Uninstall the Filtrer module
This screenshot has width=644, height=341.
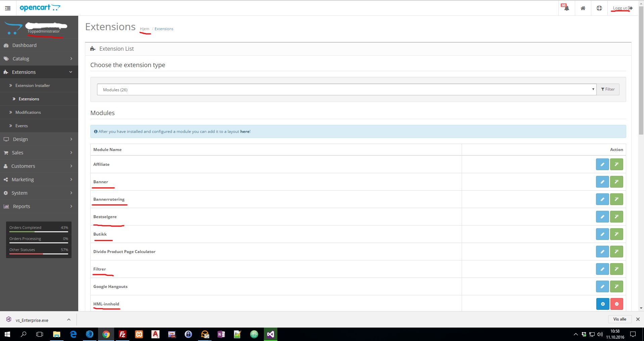(616, 269)
